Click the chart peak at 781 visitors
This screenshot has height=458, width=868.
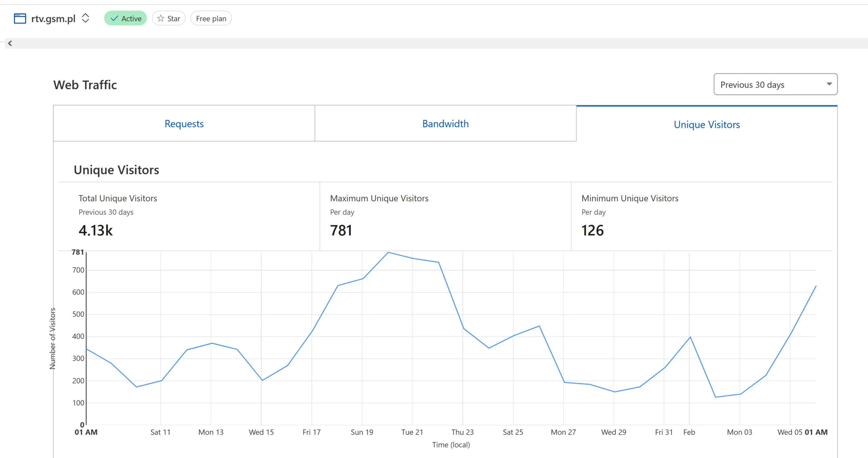388,252
